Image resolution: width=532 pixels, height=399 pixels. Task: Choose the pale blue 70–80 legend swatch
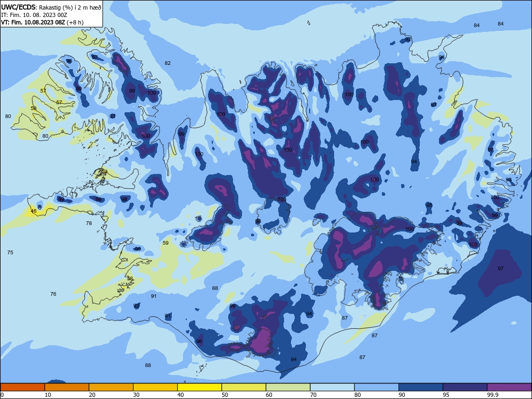pos(332,387)
